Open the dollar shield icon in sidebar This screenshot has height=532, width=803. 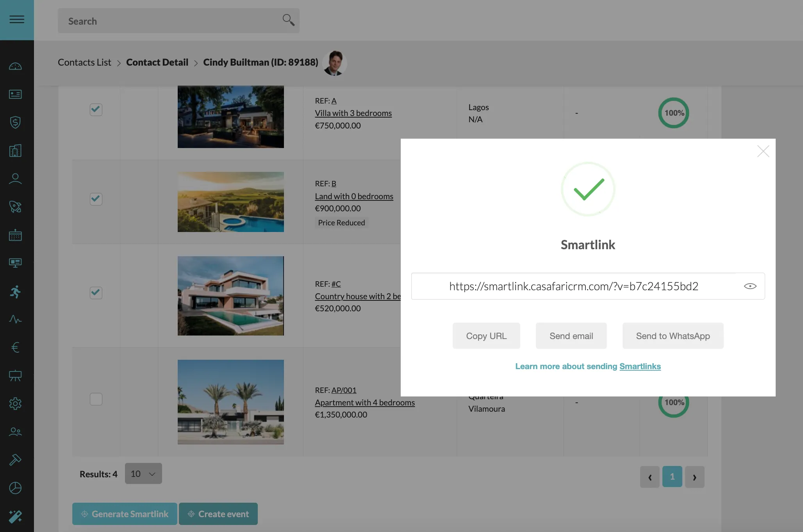pos(15,122)
